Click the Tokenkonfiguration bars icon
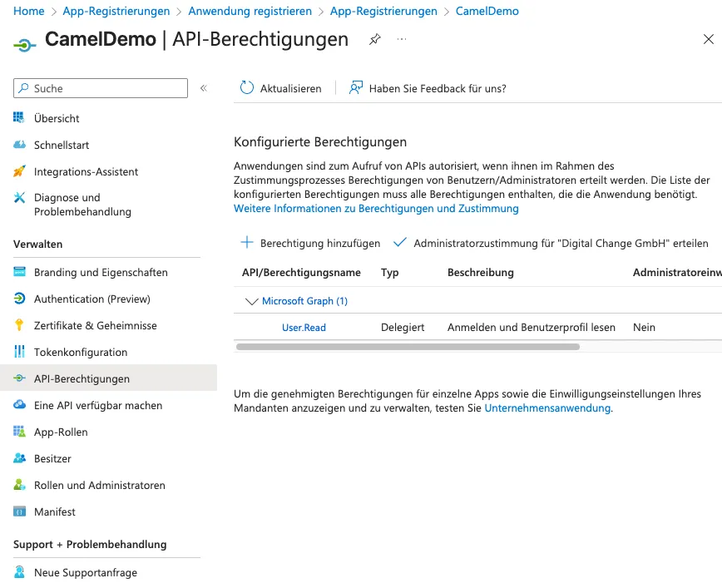The image size is (722, 588). pos(19,351)
